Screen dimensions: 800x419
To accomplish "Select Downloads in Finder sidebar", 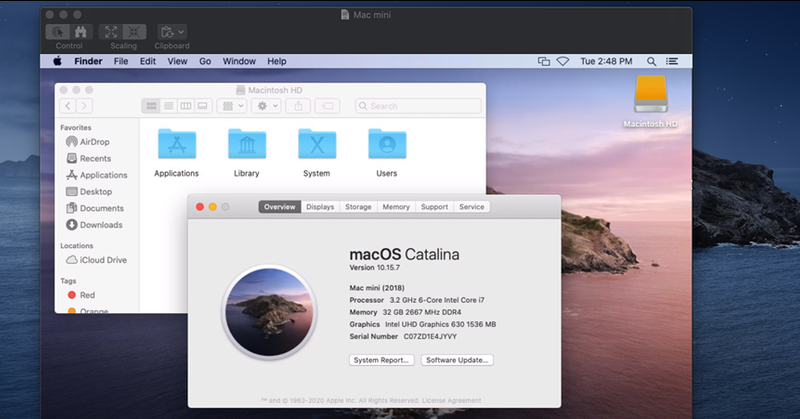I will point(94,225).
